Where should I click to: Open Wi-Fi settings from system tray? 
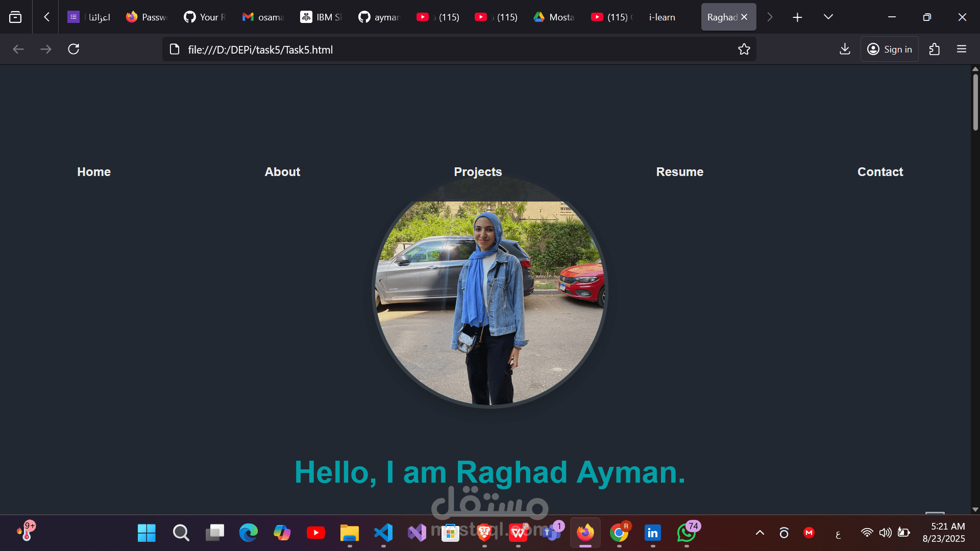pos(868,533)
